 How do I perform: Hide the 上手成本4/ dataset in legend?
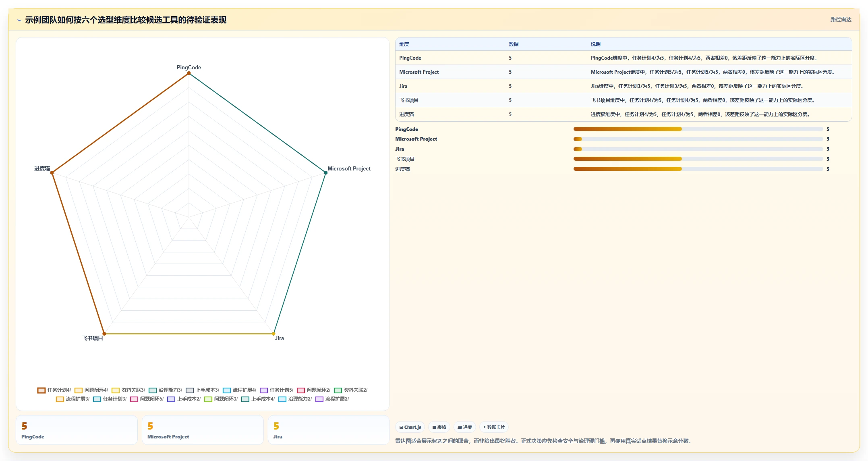click(258, 399)
